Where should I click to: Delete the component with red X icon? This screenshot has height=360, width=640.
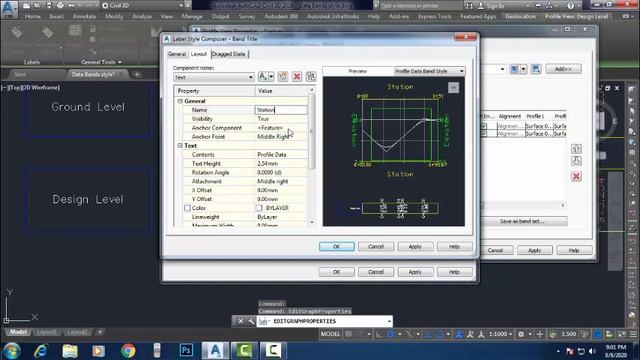tap(297, 76)
